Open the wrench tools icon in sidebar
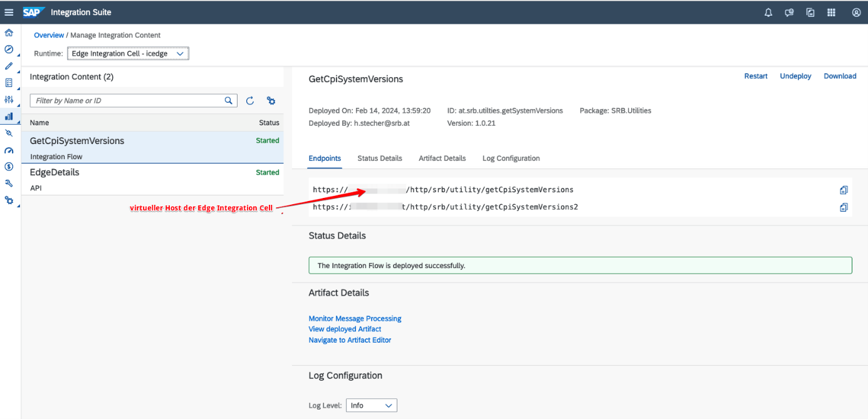868x419 pixels. pyautogui.click(x=9, y=184)
